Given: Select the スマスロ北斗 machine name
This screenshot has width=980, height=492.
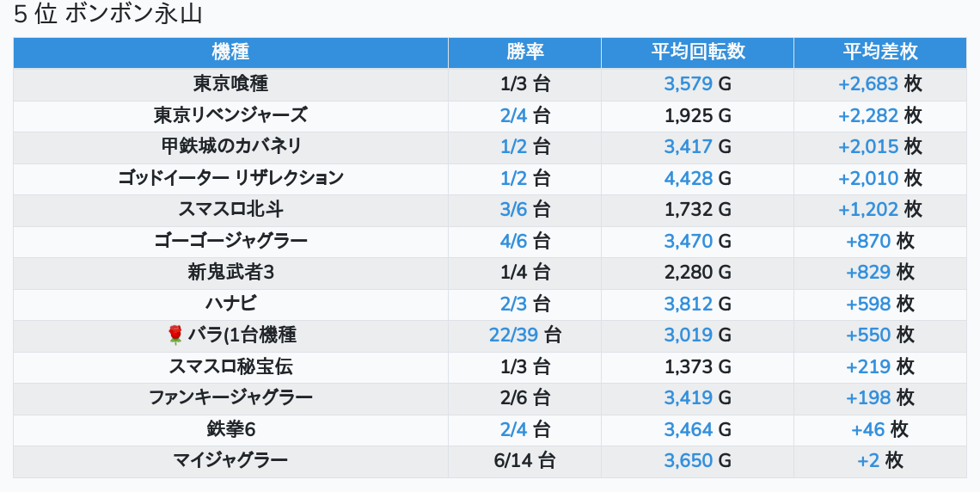Looking at the screenshot, I should coord(230,210).
